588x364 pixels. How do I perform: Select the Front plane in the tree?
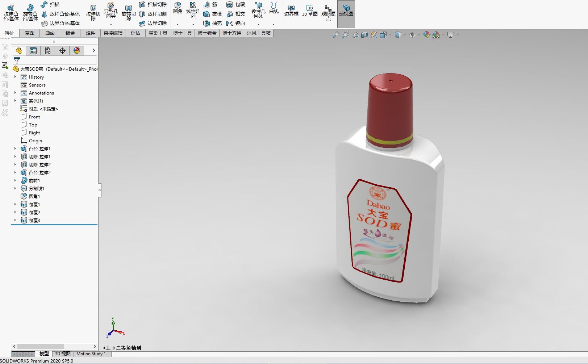pyautogui.click(x=34, y=117)
